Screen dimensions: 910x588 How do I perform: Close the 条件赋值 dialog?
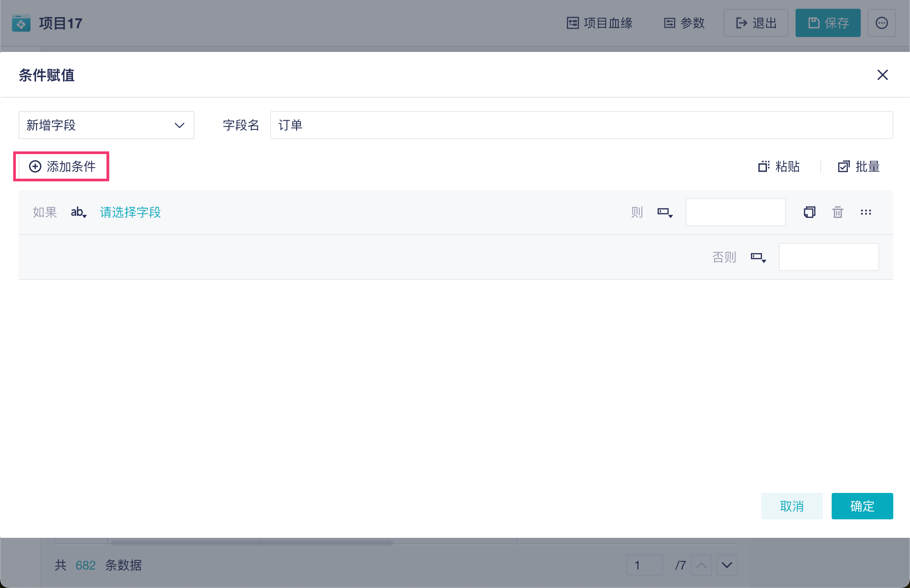tap(882, 75)
